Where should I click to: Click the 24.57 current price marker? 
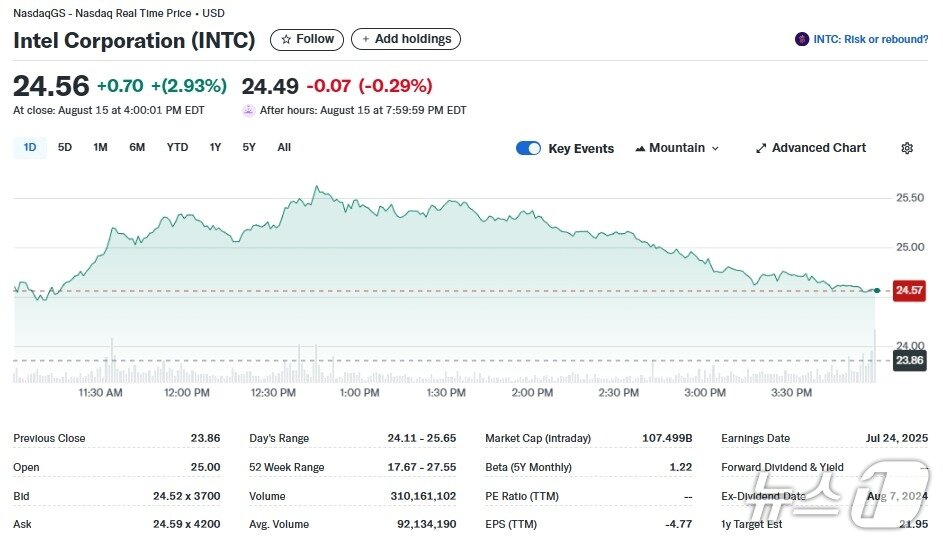908,290
